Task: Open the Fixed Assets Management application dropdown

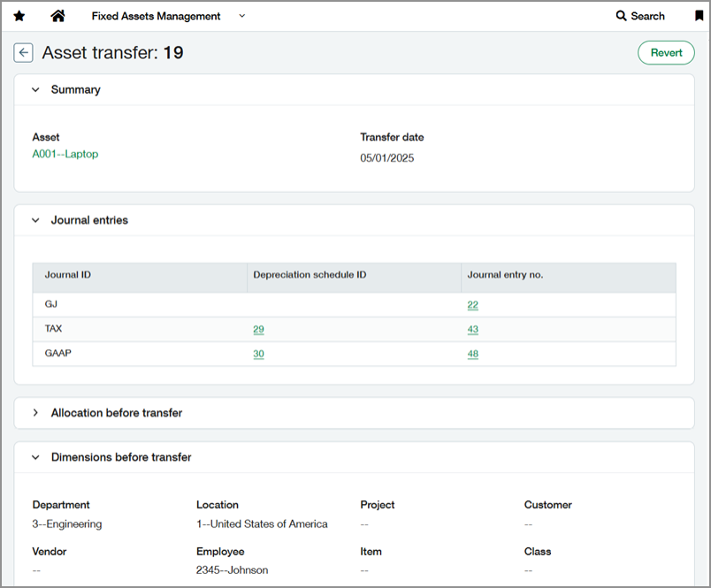Action: click(241, 15)
